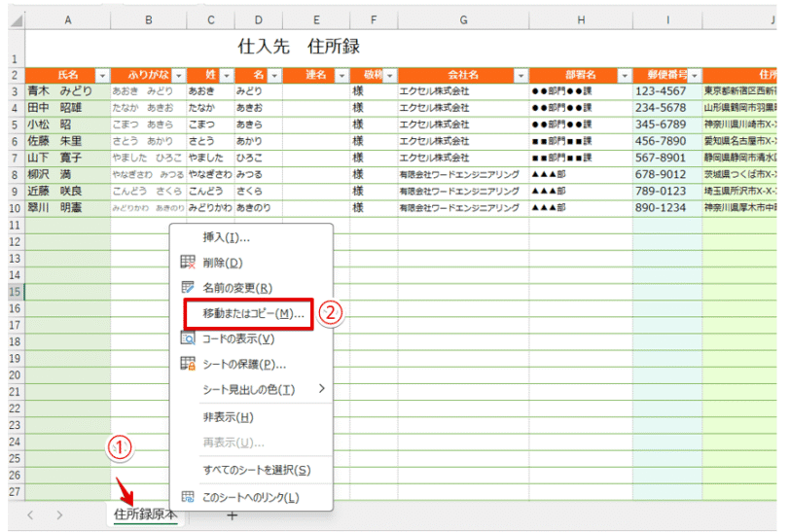Click the Link to This Sheet icon
This screenshot has width=790, height=532.
(x=188, y=497)
